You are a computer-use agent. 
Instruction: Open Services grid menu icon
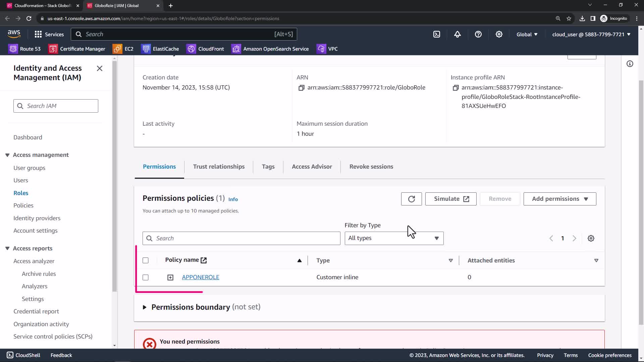(38, 34)
